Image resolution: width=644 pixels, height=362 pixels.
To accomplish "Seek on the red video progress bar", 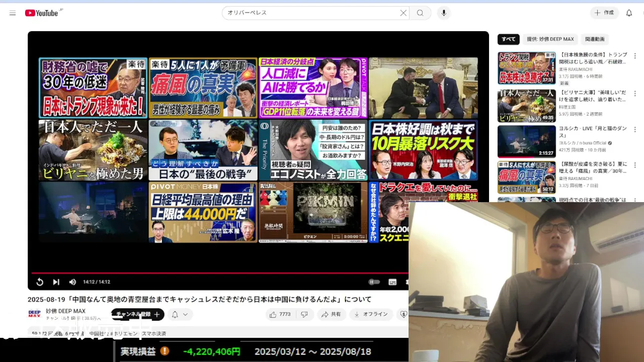I will click(220, 273).
